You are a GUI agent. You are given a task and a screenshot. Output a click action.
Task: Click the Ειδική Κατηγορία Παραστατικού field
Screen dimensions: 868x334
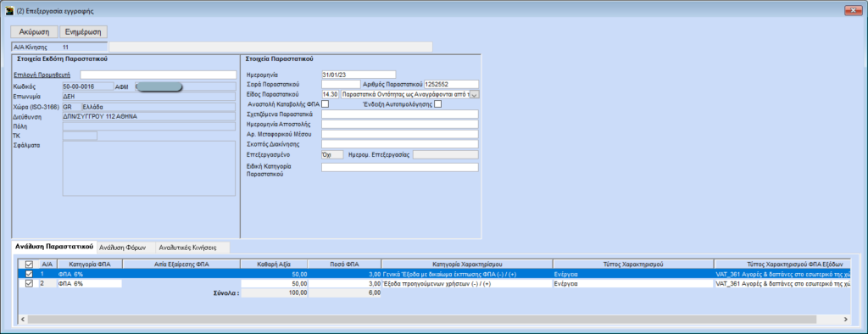(400, 167)
